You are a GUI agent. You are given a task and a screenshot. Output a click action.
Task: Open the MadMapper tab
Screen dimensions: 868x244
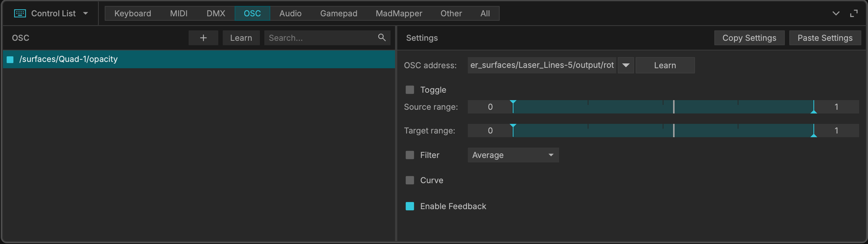399,14
